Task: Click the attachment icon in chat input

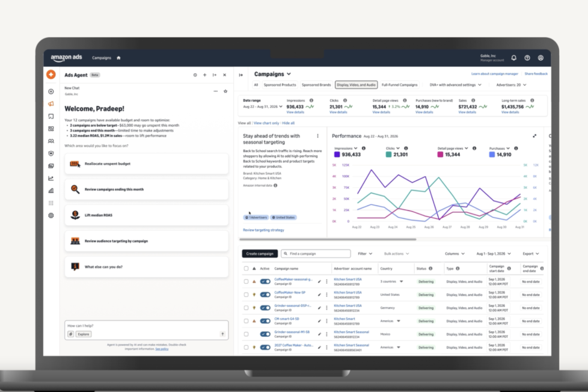Action: pyautogui.click(x=70, y=334)
